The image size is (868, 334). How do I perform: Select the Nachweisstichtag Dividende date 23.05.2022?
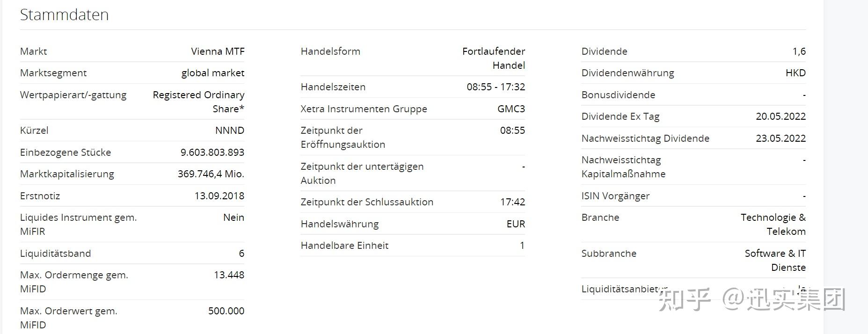pyautogui.click(x=780, y=138)
